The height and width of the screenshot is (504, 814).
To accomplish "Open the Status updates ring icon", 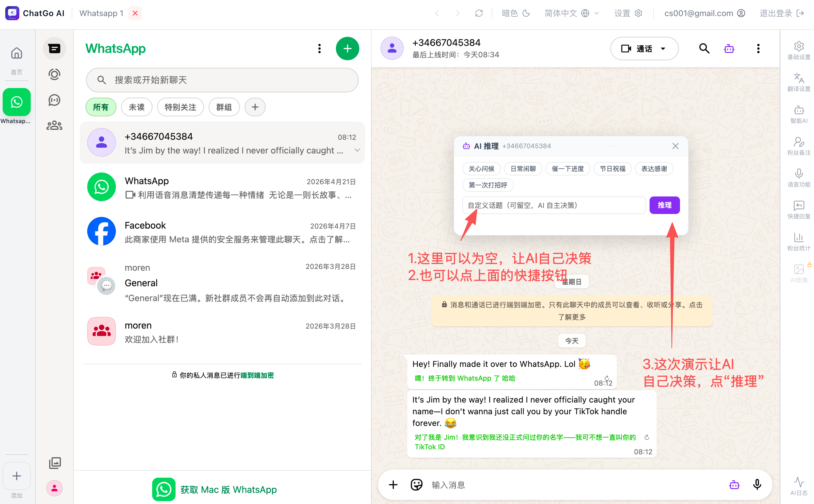I will (54, 74).
